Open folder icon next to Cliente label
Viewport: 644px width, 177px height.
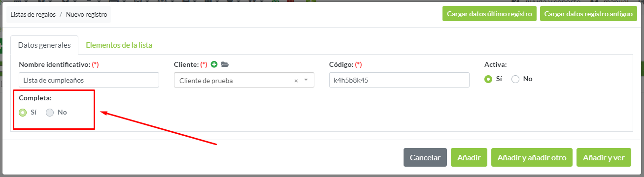pyautogui.click(x=225, y=64)
